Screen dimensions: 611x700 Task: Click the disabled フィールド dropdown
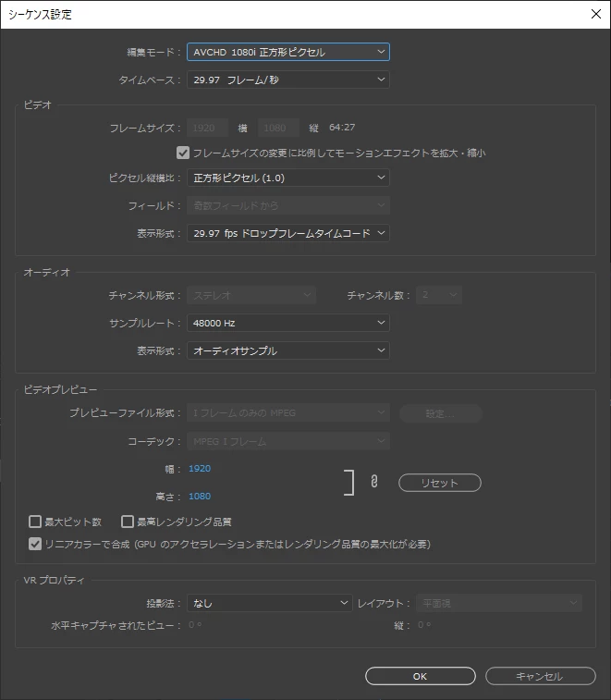coord(287,205)
